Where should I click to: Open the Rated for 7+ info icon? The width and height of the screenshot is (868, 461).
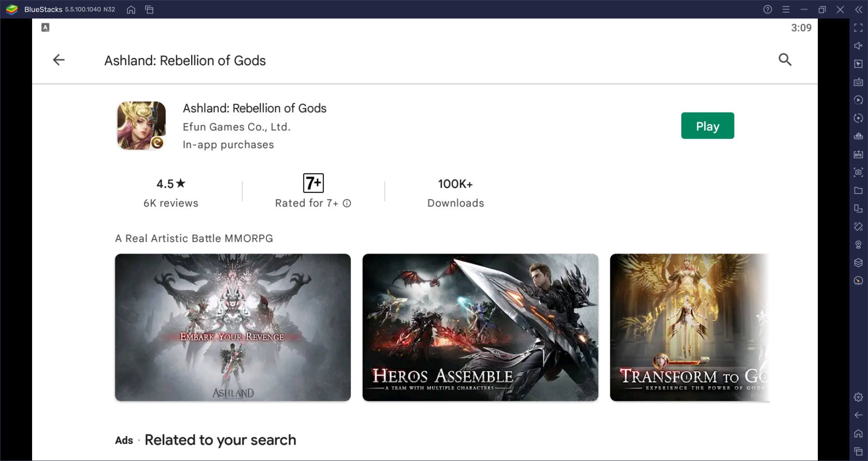click(347, 203)
